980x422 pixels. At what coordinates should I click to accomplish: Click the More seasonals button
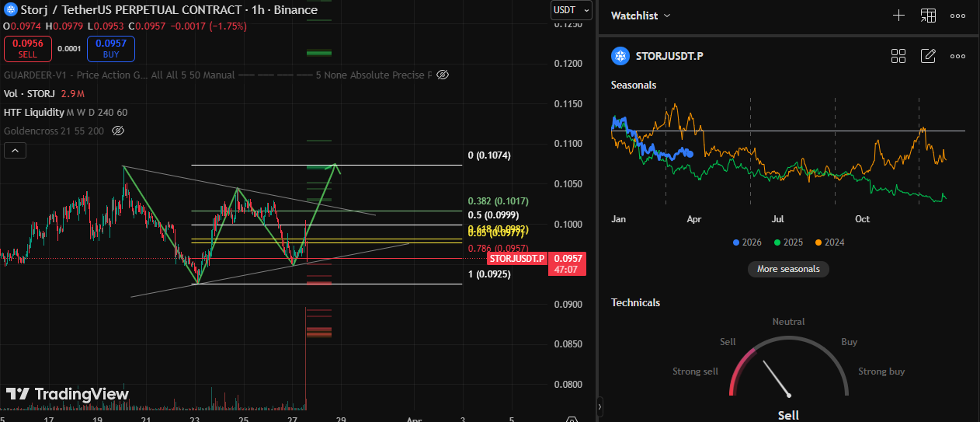click(x=788, y=269)
